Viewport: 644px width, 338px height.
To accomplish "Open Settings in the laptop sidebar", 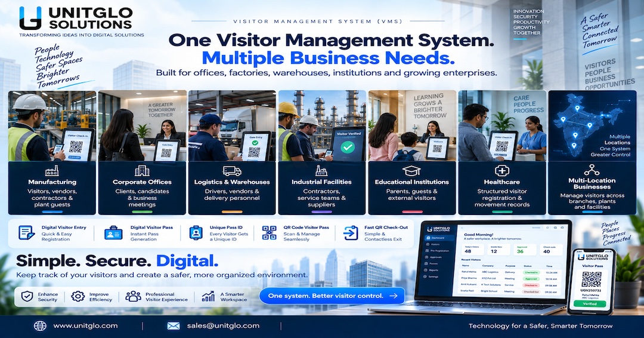I will (x=431, y=276).
